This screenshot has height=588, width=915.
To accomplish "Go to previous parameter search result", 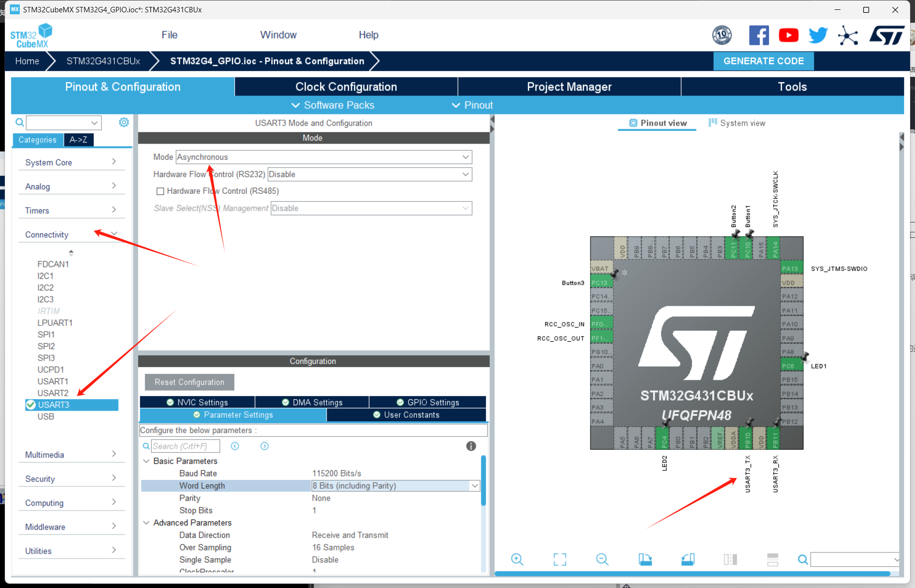I will click(x=235, y=446).
